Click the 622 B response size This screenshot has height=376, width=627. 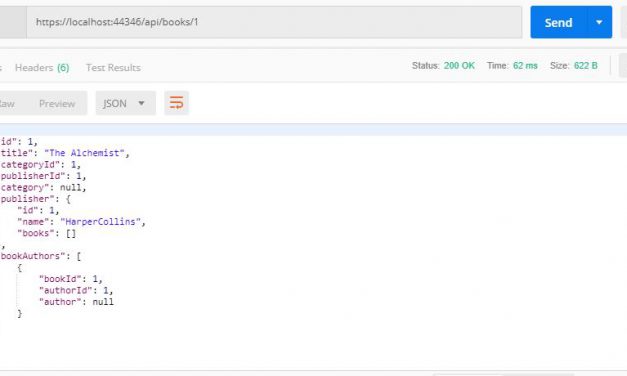586,66
